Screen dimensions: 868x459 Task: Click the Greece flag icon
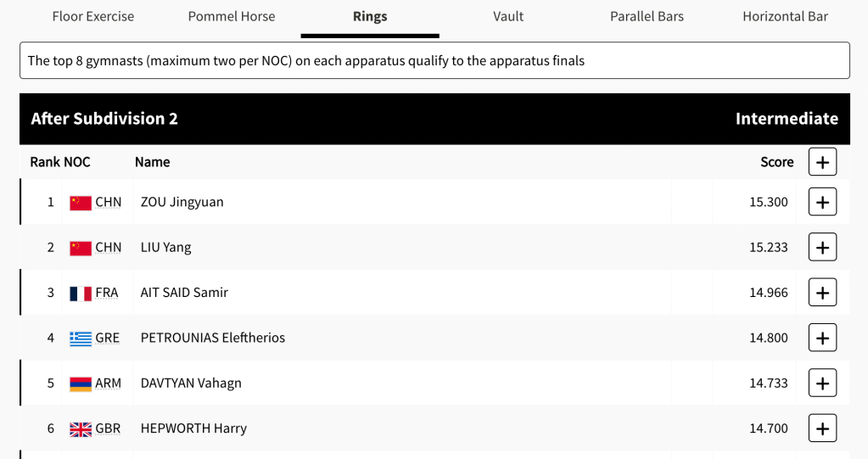tap(81, 339)
